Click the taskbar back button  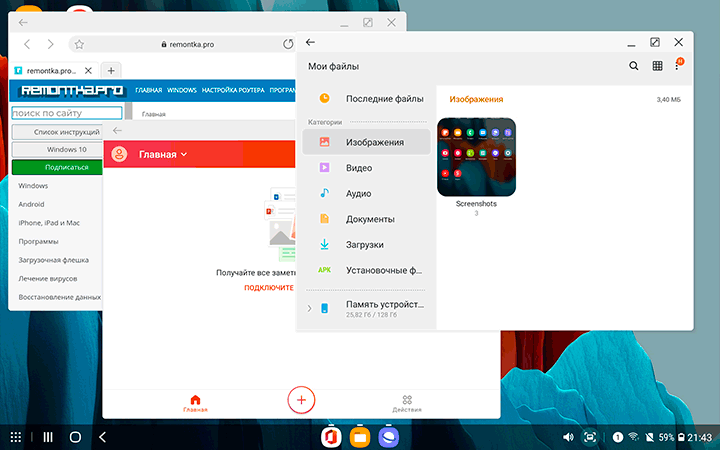(x=102, y=437)
